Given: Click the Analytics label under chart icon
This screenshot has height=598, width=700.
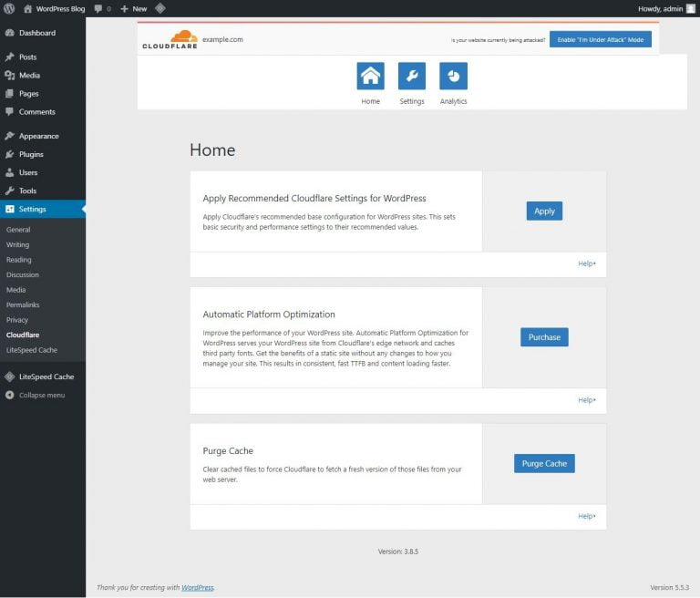Looking at the screenshot, I should click(453, 101).
